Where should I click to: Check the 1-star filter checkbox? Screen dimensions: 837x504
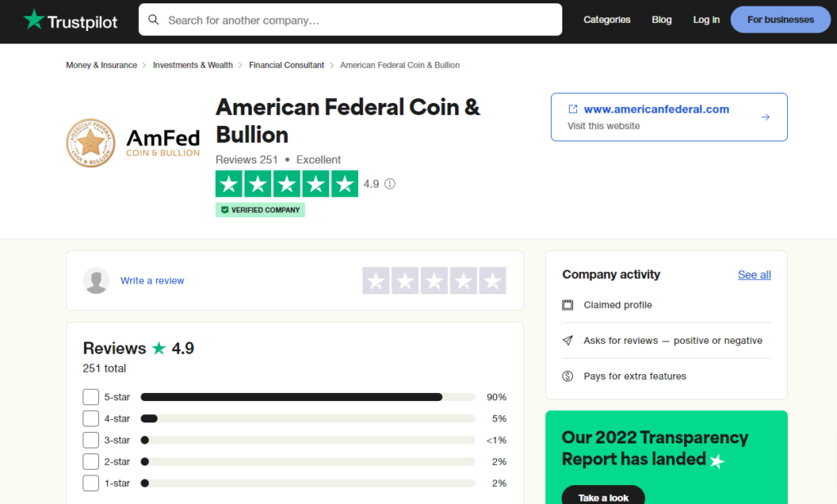pyautogui.click(x=91, y=484)
